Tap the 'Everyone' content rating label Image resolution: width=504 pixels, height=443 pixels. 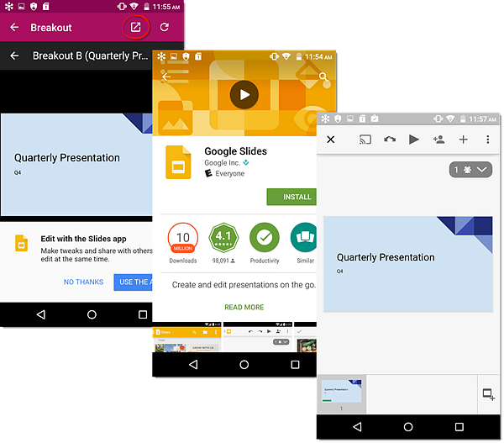(x=230, y=174)
